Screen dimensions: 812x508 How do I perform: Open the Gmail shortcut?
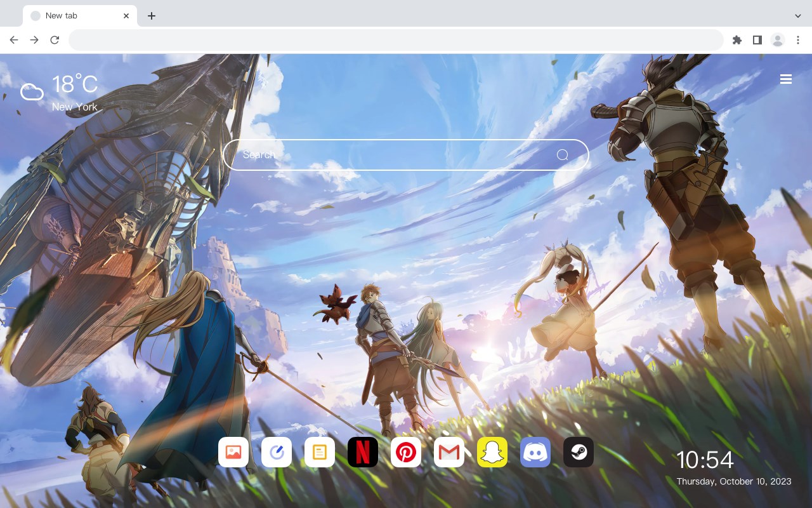click(x=449, y=452)
